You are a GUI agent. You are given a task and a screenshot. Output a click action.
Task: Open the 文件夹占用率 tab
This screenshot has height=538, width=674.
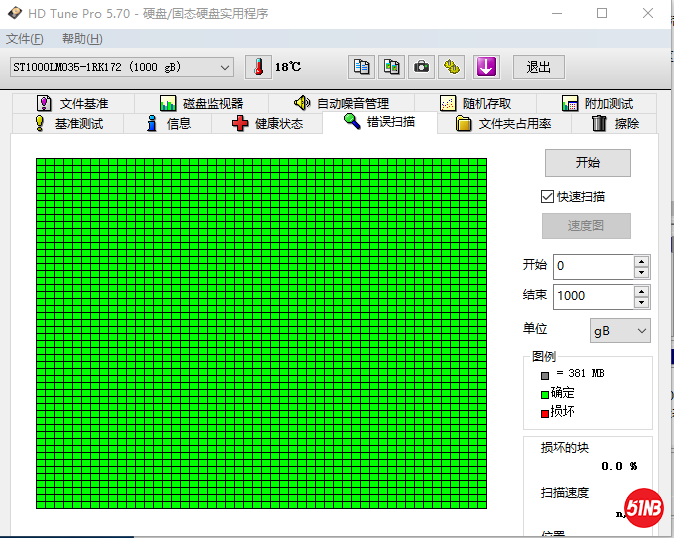504,124
